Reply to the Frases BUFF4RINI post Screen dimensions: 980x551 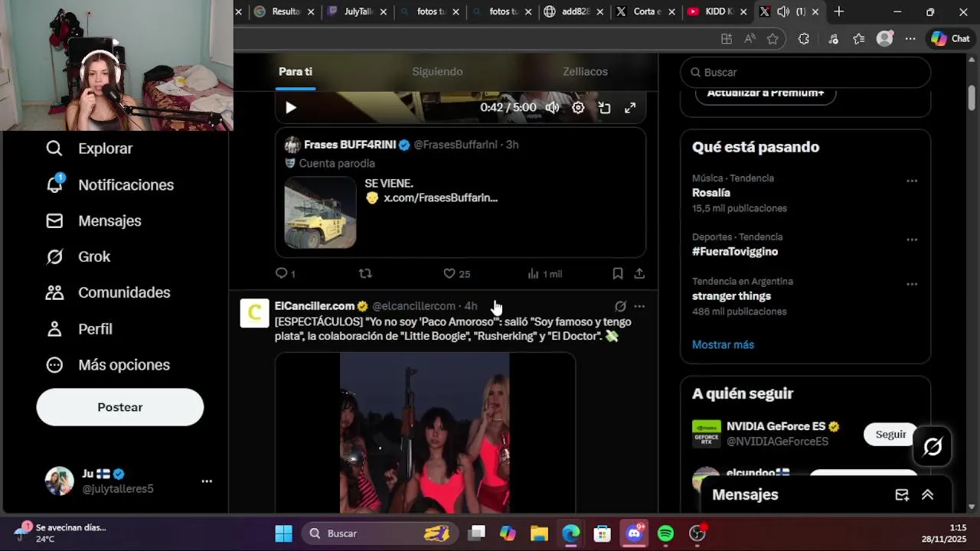(x=285, y=273)
